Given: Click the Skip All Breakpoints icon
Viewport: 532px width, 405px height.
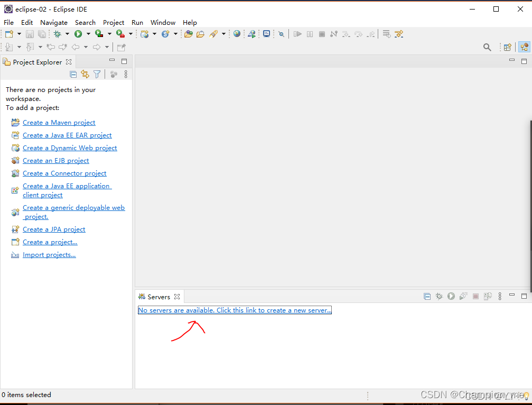Looking at the screenshot, I should 281,34.
